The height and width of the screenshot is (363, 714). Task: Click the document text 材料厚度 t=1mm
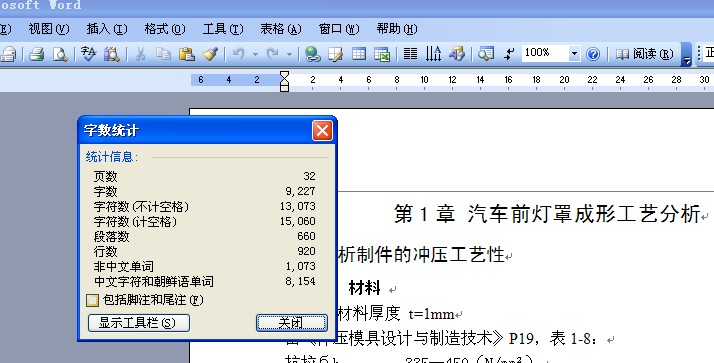click(x=396, y=314)
